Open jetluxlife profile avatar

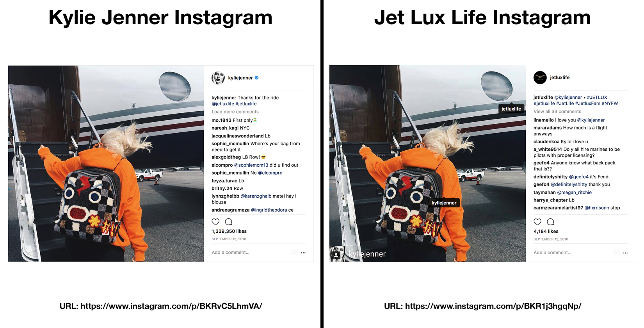(x=540, y=77)
